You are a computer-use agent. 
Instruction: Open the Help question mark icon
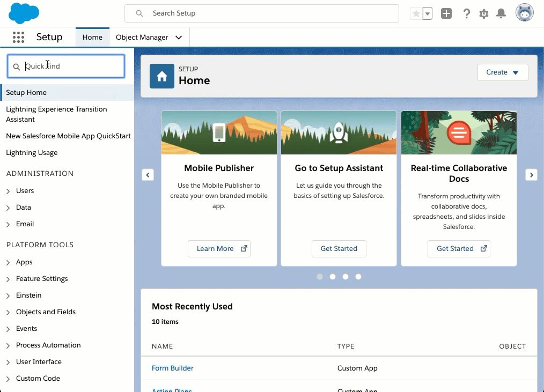pyautogui.click(x=466, y=13)
